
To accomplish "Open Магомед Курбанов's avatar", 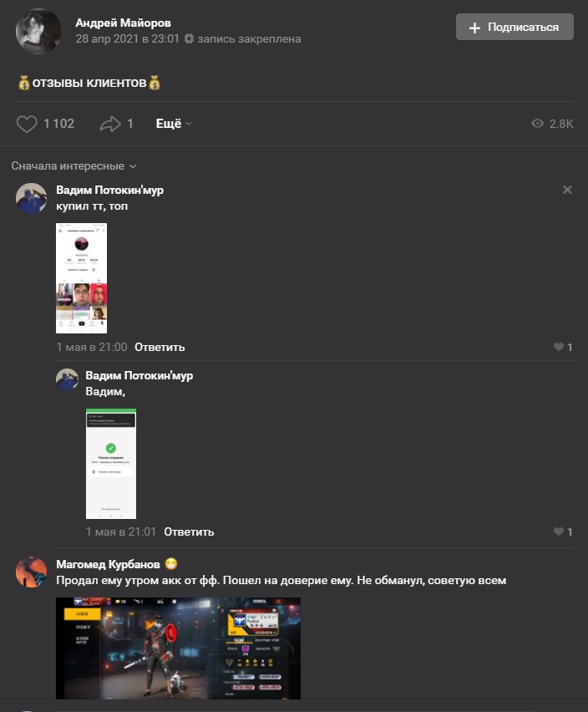I will tap(31, 572).
